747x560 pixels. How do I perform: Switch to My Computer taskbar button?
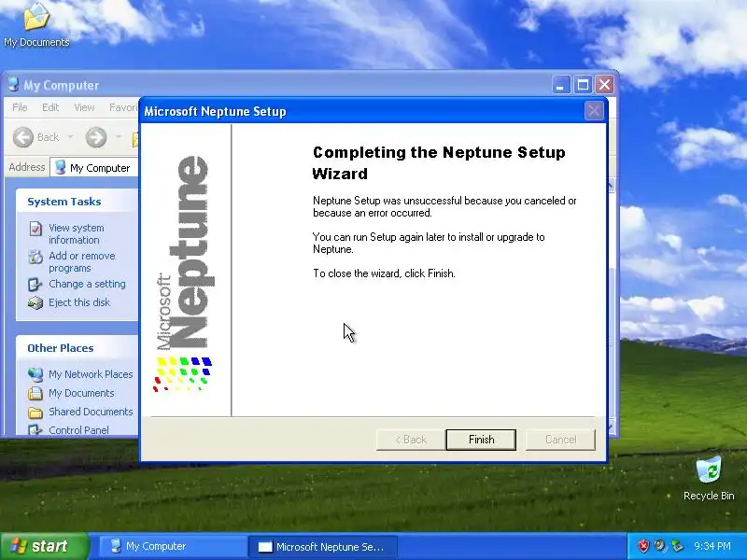[172, 546]
